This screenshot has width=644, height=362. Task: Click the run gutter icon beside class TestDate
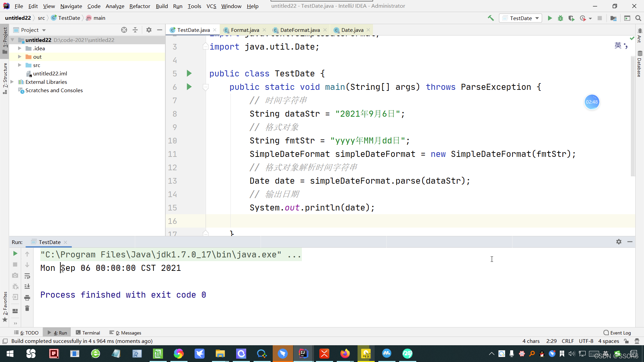[x=189, y=73]
